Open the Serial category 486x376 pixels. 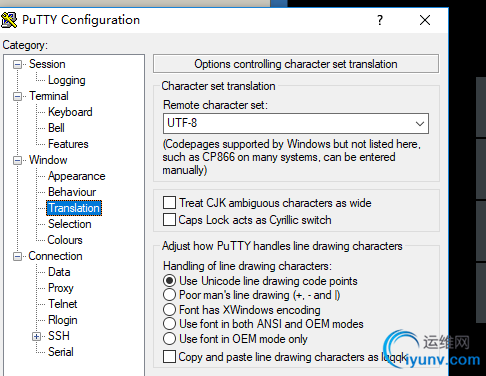click(61, 352)
